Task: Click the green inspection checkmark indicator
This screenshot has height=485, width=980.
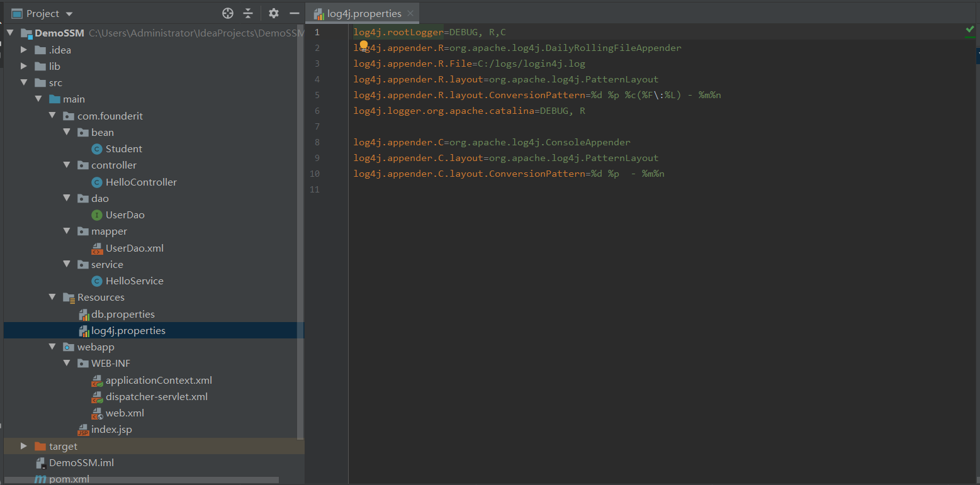Action: pyautogui.click(x=969, y=30)
